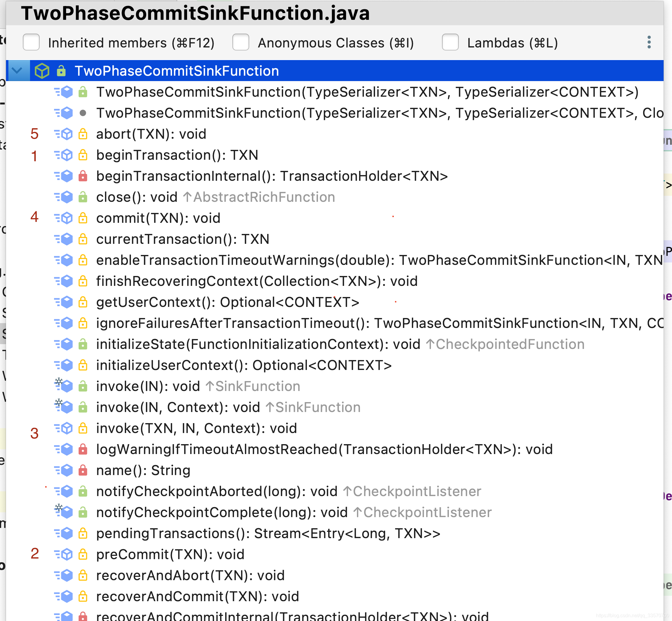672x621 pixels.
Task: Click TwoPhaseCommitSinkFunction.java popup title
Action: click(x=195, y=13)
